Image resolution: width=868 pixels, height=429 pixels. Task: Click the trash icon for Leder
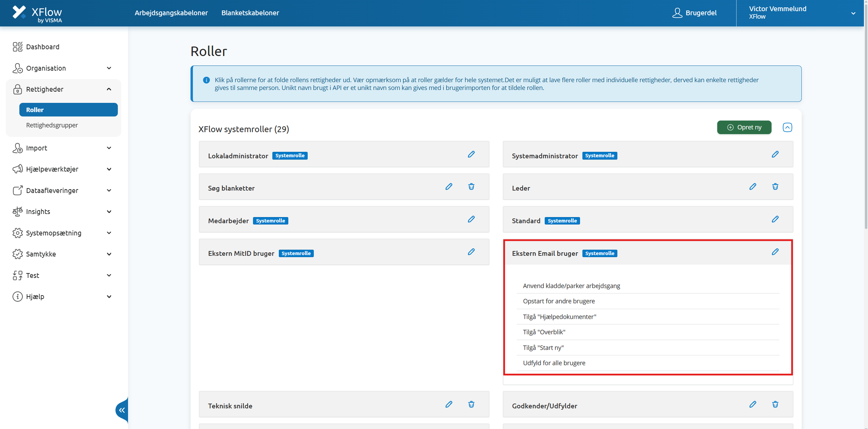point(775,187)
